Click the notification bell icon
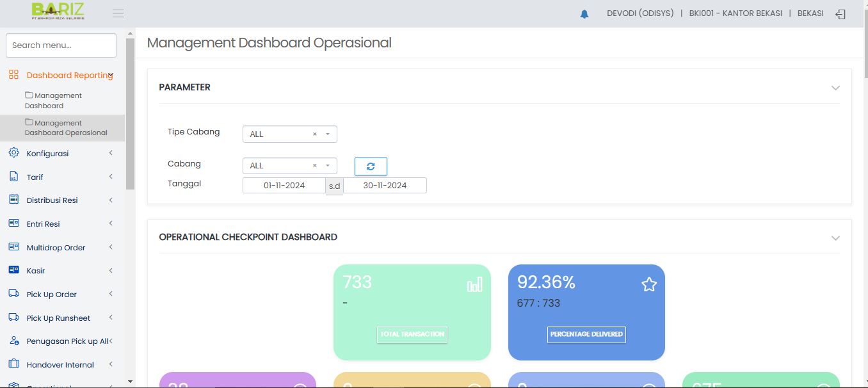Viewport: 868px width, 388px height. pyautogui.click(x=584, y=14)
